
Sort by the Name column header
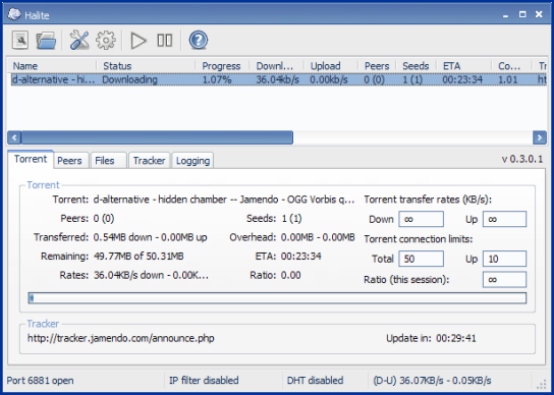[25, 66]
